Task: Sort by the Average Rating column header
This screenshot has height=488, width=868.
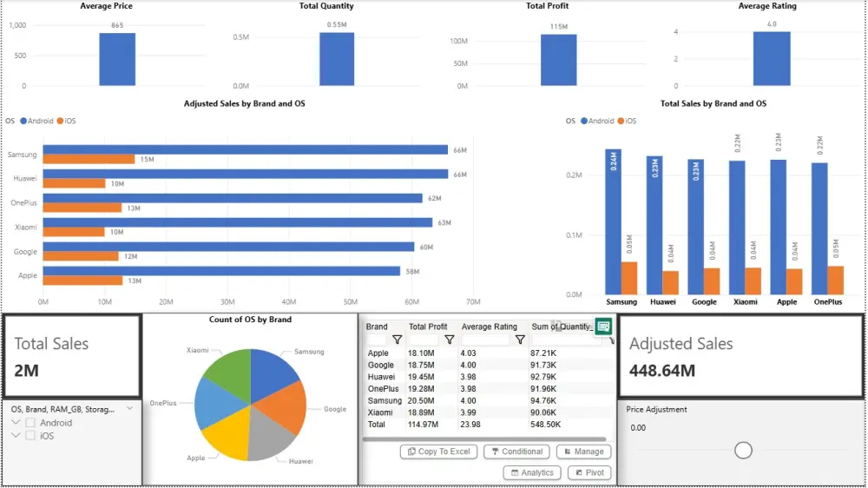Action: pos(489,326)
